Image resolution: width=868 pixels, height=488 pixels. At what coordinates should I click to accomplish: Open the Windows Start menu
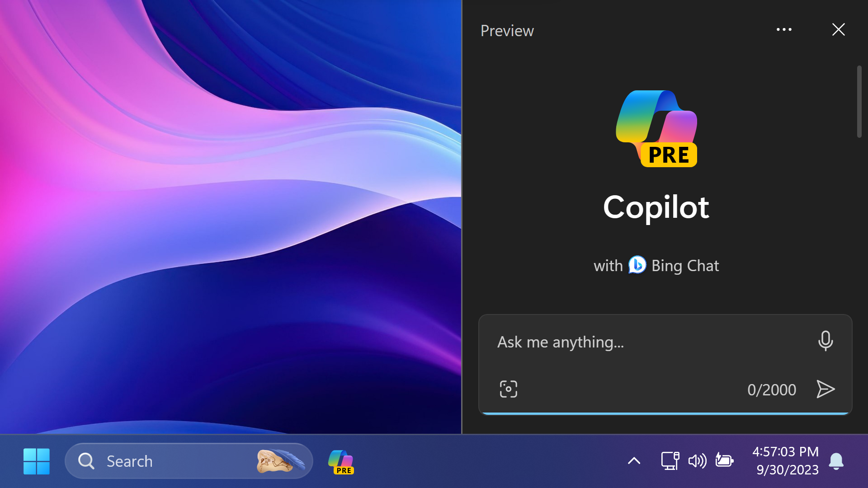pos(37,461)
